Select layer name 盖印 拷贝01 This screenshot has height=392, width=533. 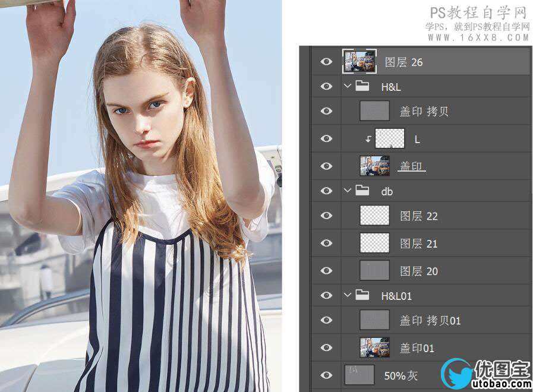point(430,321)
